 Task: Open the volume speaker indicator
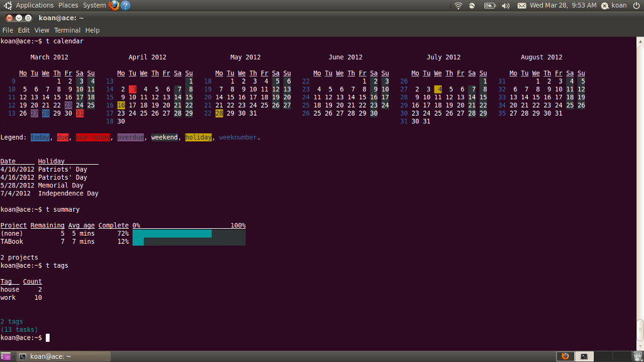pos(506,6)
